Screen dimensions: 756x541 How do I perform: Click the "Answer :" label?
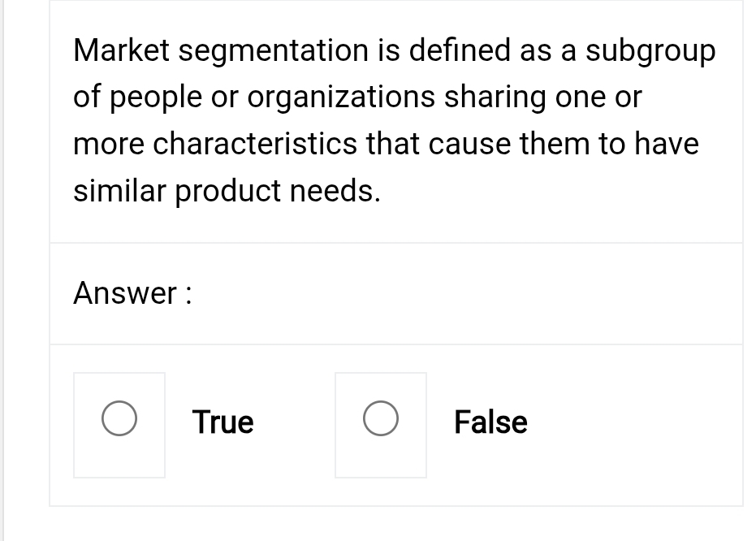(x=132, y=293)
